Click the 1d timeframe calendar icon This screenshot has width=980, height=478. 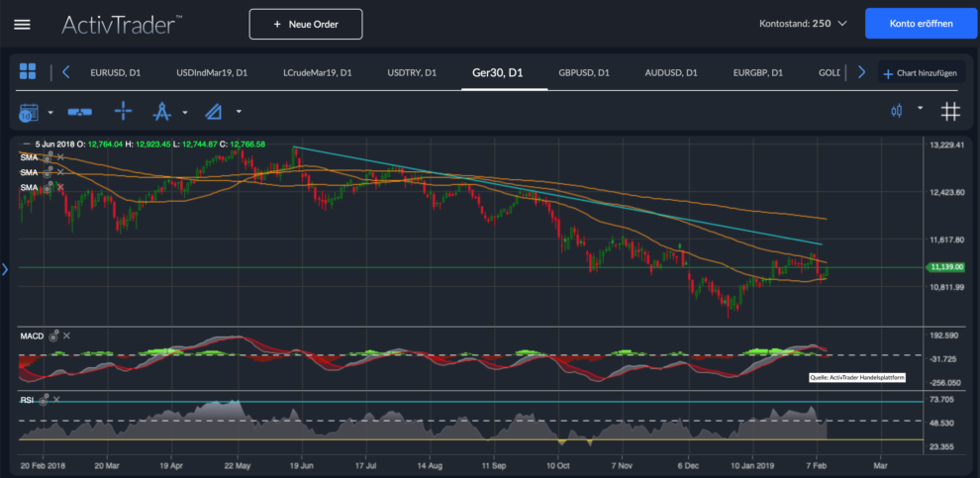29,113
